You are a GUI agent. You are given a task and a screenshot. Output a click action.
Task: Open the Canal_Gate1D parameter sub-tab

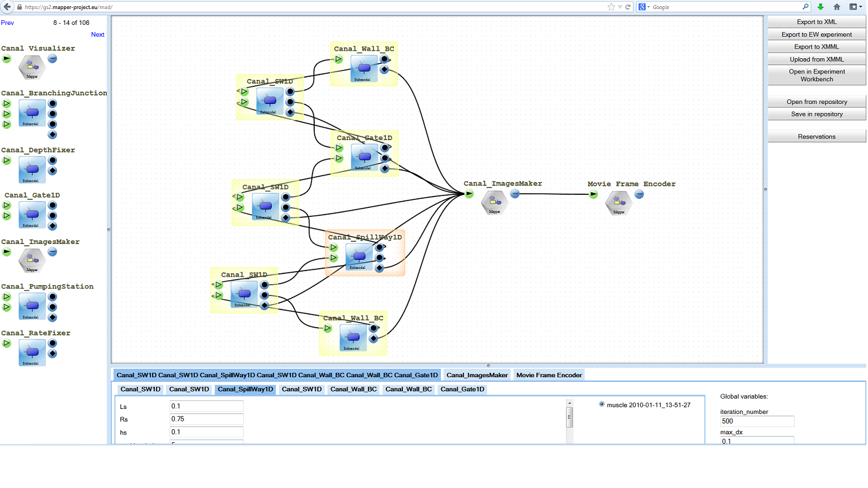tap(462, 389)
